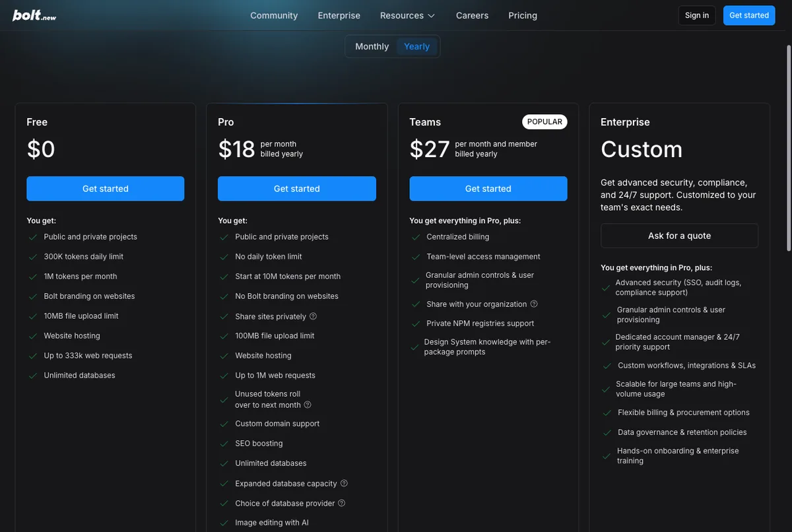Open the Community page

click(x=274, y=15)
